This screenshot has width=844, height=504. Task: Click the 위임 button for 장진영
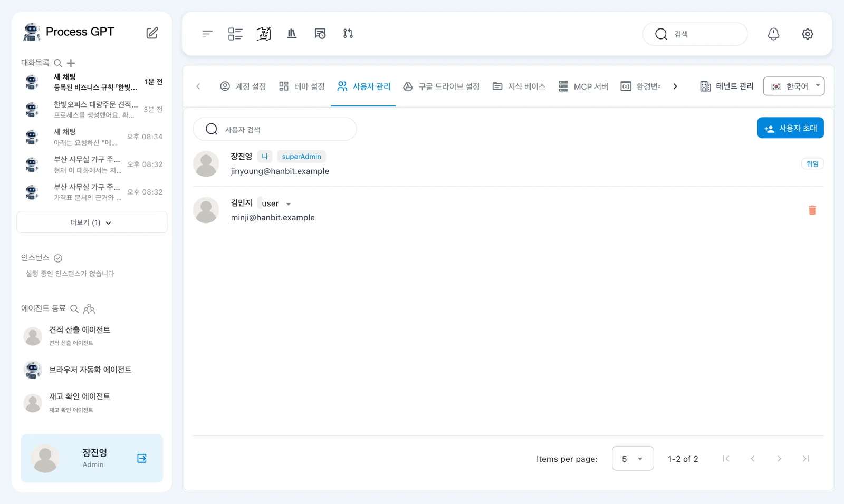(x=812, y=164)
